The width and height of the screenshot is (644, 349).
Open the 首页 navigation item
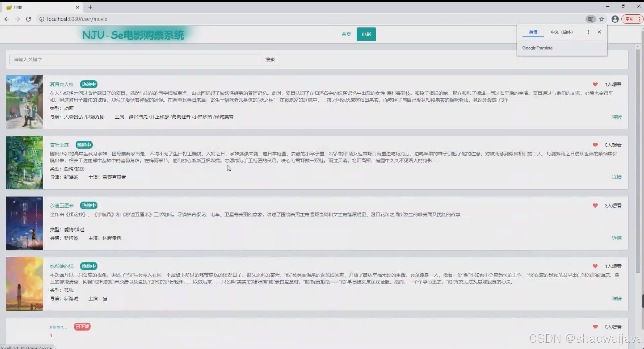click(x=346, y=34)
